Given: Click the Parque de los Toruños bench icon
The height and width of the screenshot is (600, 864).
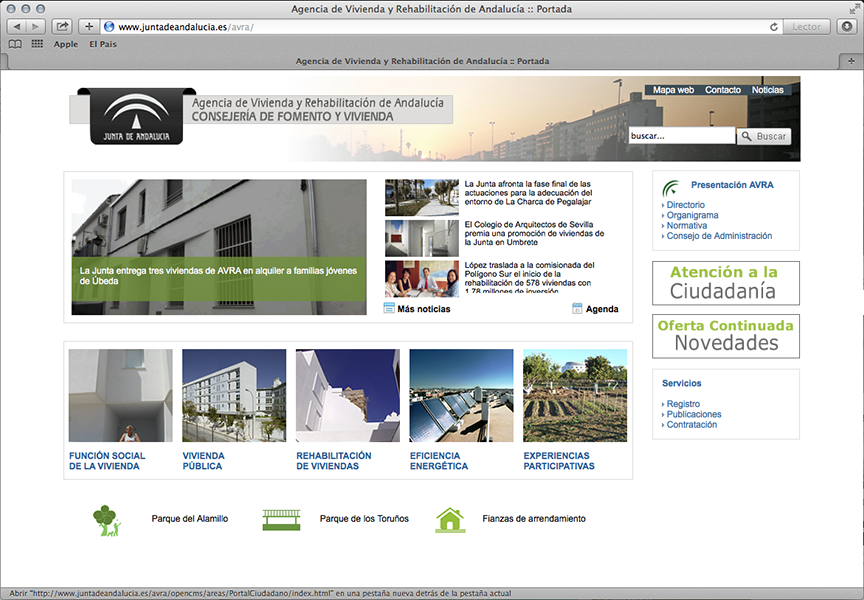Looking at the screenshot, I should click(x=281, y=519).
